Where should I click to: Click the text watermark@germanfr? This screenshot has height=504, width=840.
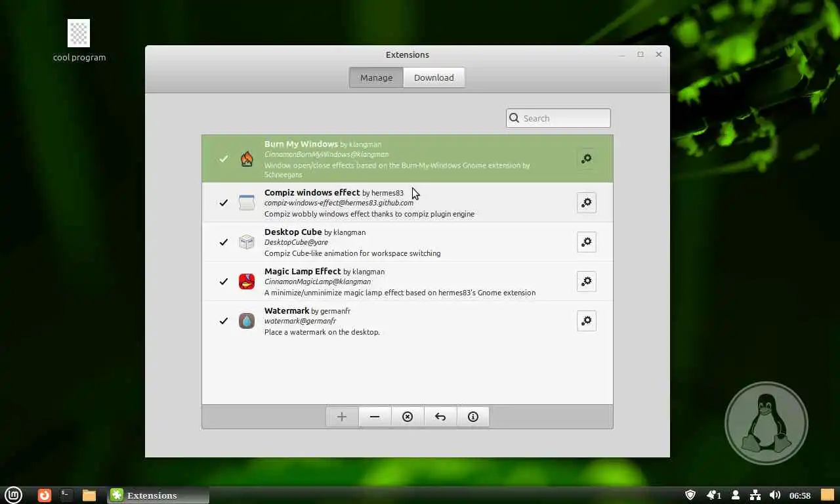(x=300, y=321)
